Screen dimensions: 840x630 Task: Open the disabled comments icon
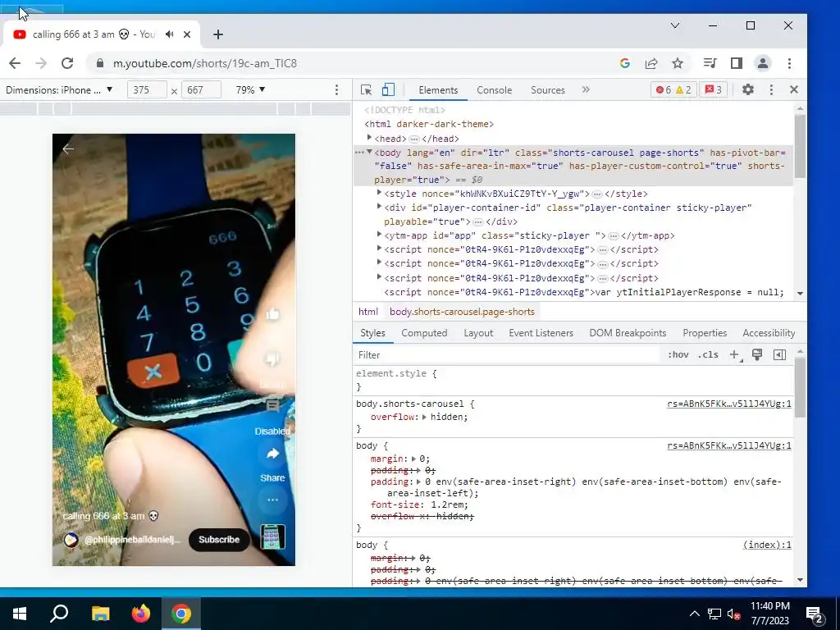tap(272, 405)
